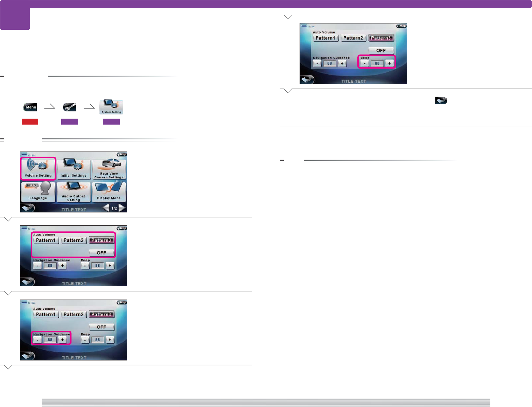532x407 pixels.
Task: Go to previous page on settings grid
Action: point(106,208)
